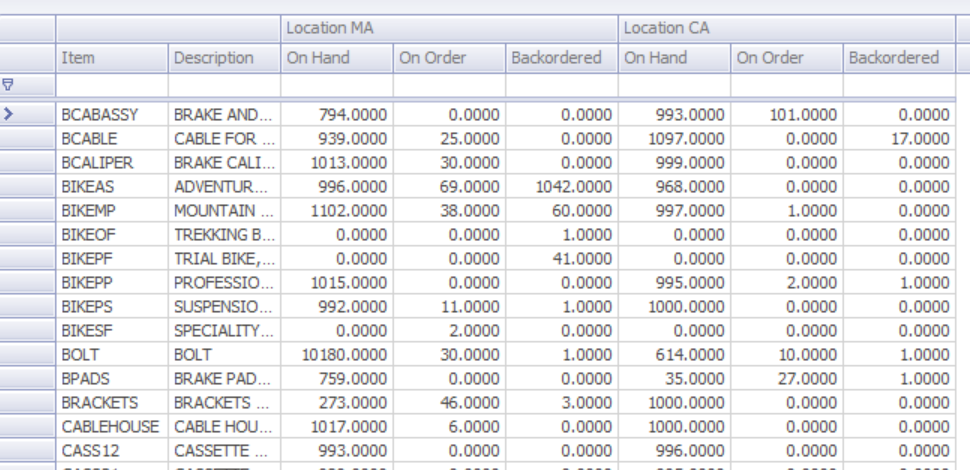The width and height of the screenshot is (970, 470).
Task: Select the BIKEPF item cell
Action: coord(112,258)
